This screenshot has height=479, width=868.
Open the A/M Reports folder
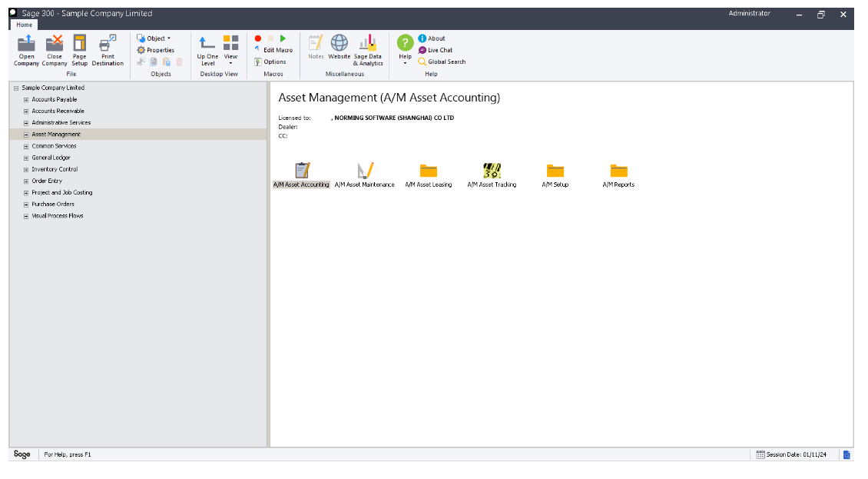[x=619, y=170]
